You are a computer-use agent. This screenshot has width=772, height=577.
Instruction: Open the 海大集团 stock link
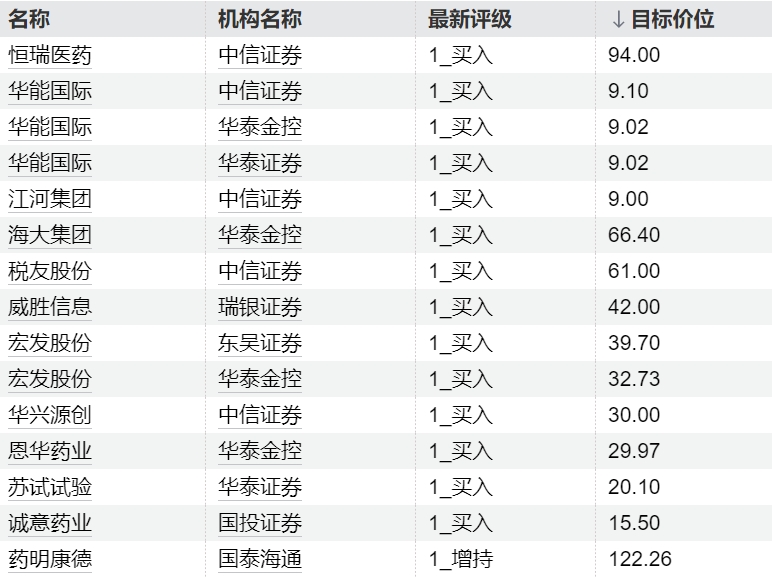(50, 235)
